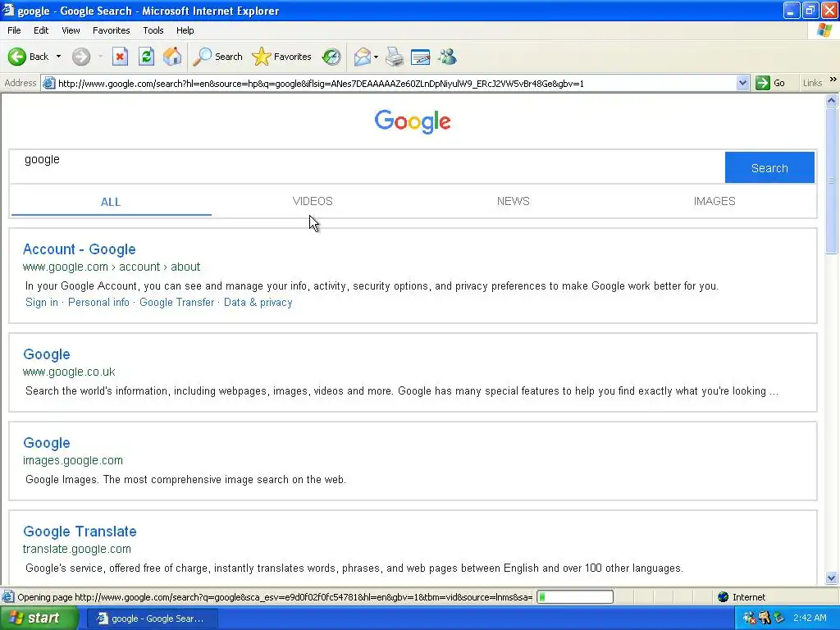
Task: Click the scrollbar up arrow
Action: [832, 100]
